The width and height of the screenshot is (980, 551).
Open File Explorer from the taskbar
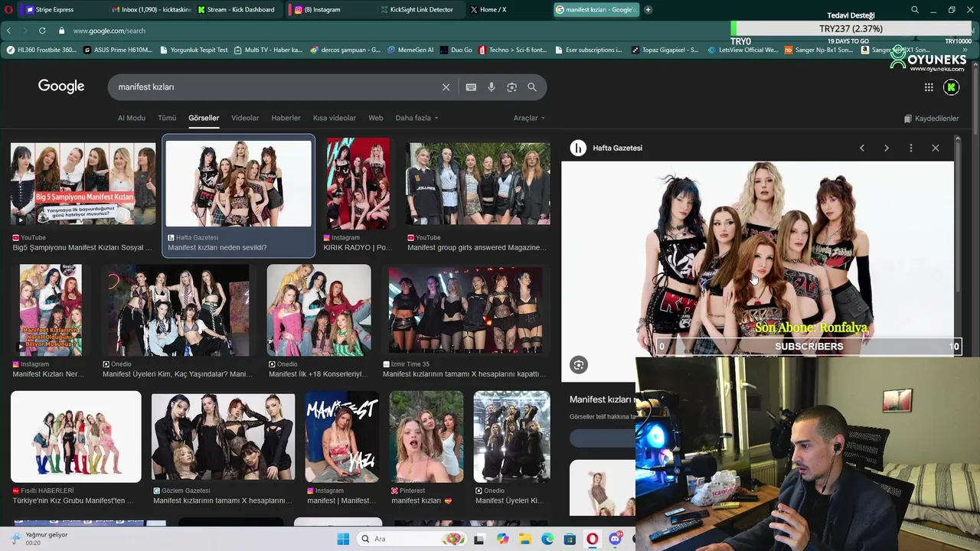click(525, 539)
